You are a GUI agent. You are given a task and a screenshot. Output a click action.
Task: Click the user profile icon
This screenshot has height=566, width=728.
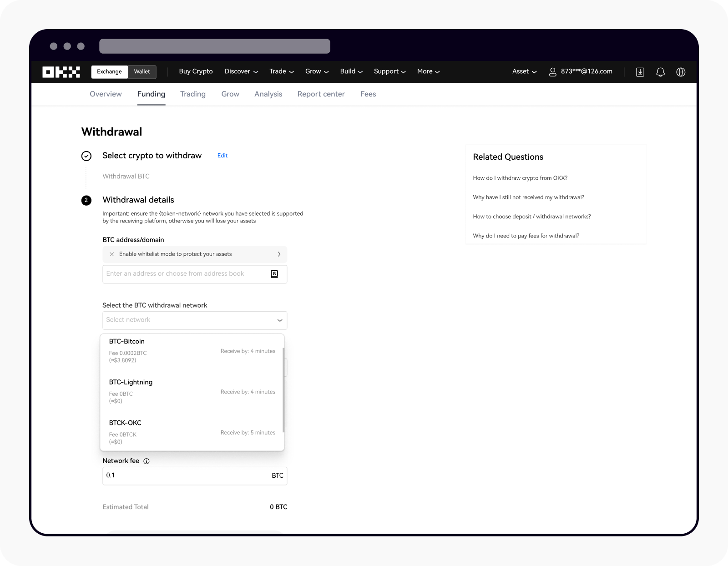point(552,72)
